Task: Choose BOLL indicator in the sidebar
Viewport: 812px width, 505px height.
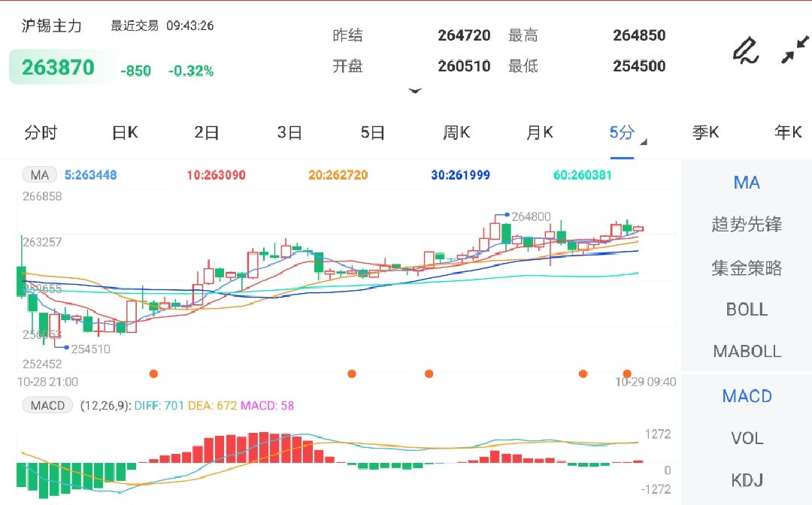Action: 747,310
